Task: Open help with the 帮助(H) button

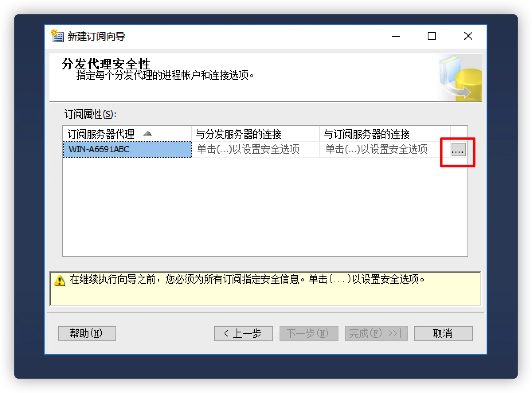Action: (x=87, y=334)
